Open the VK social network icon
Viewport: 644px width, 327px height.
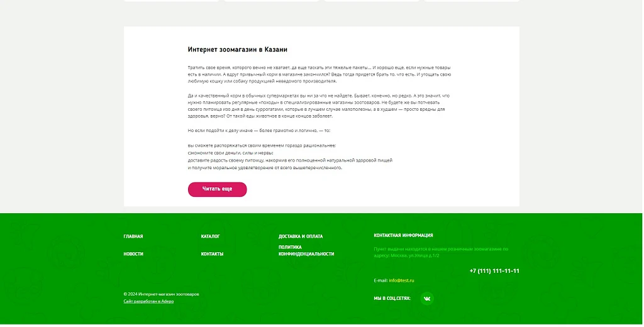pos(427,299)
